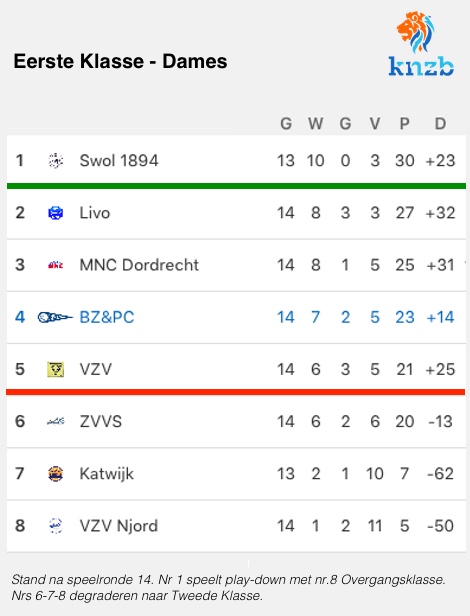470x616 pixels.
Task: Click the W wins column header
Action: click(x=316, y=124)
